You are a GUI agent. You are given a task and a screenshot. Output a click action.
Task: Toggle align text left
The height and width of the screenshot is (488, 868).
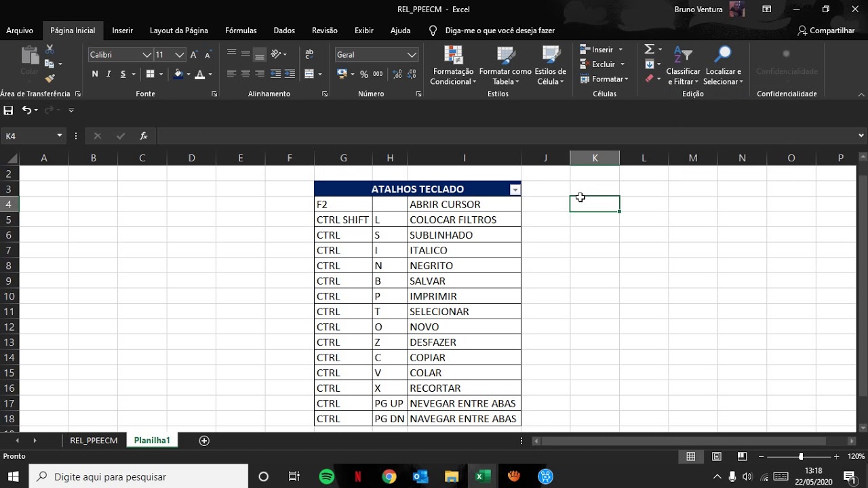coord(231,74)
